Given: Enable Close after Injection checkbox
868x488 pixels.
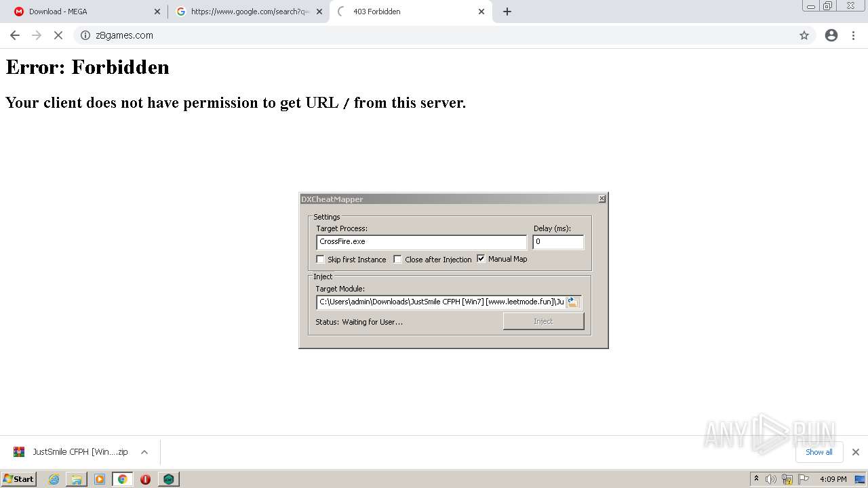Looking at the screenshot, I should (x=398, y=259).
